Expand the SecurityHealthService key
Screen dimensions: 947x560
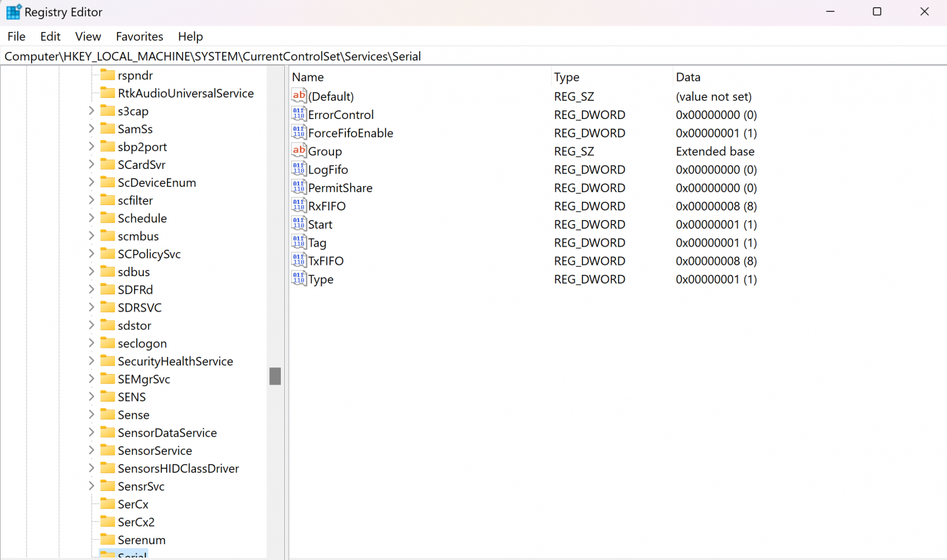tap(91, 361)
